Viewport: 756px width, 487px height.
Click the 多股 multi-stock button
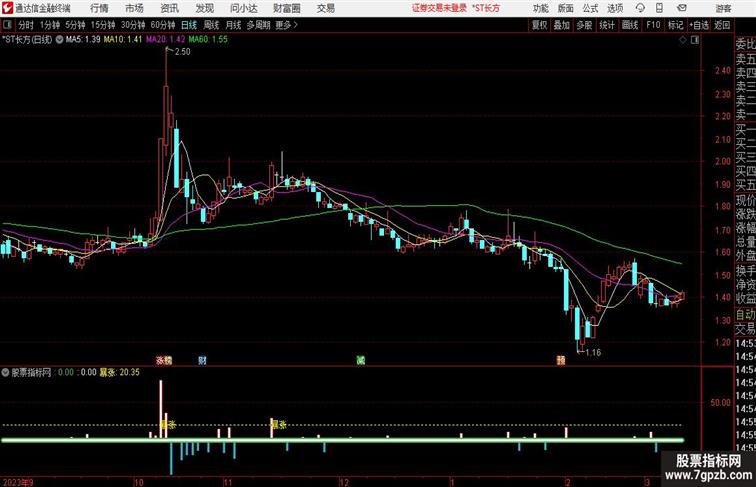point(584,25)
